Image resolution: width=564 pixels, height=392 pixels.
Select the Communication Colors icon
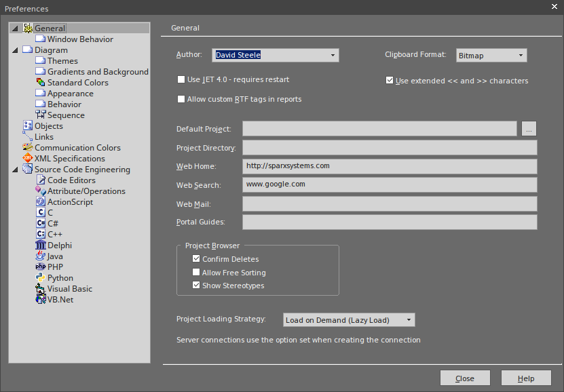[x=28, y=148]
